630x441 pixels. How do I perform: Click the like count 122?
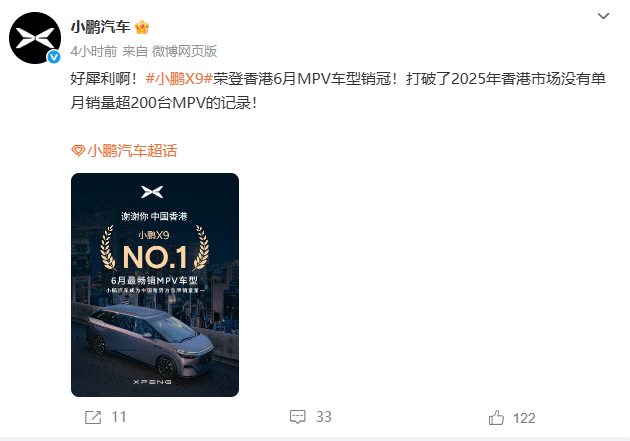pyautogui.click(x=524, y=418)
